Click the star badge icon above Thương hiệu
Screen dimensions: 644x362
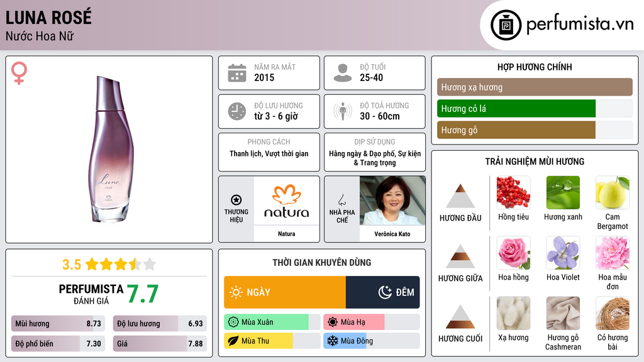tap(236, 200)
